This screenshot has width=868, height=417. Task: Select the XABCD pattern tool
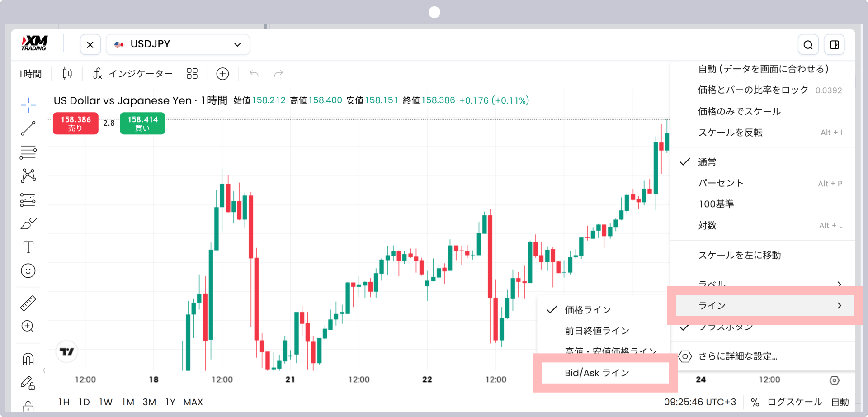pyautogui.click(x=28, y=176)
